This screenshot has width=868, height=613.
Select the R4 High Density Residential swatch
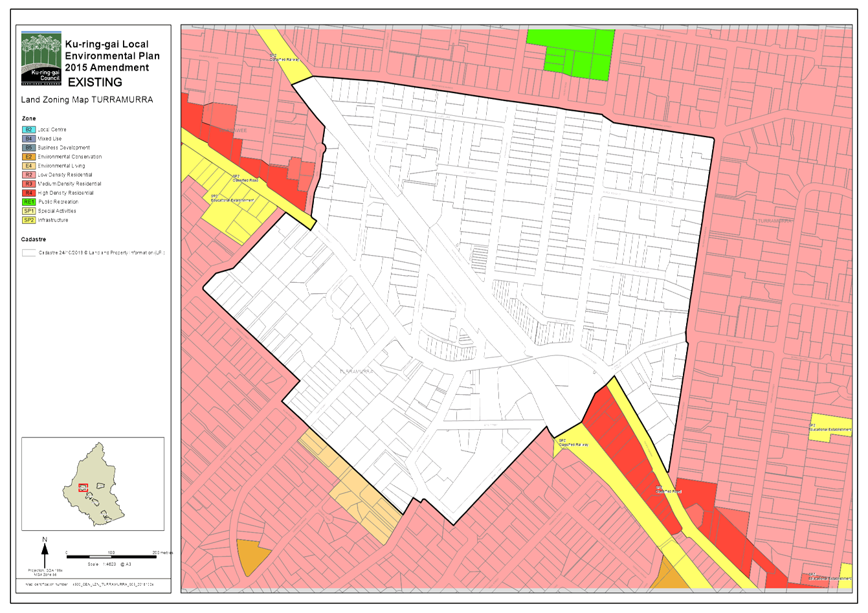(x=28, y=193)
